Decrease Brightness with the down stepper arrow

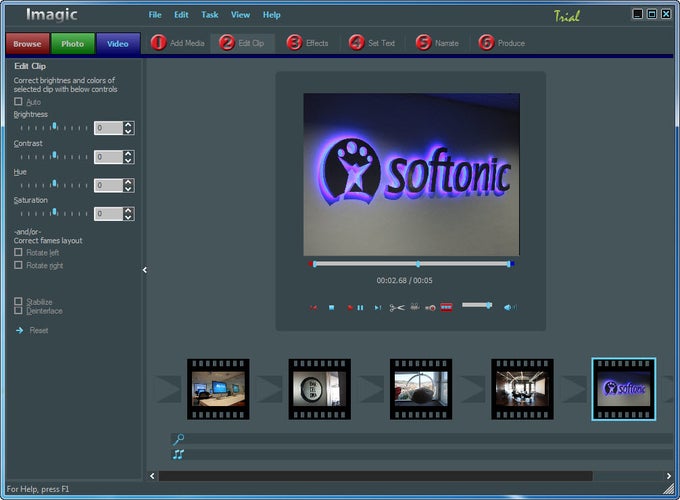tap(128, 131)
